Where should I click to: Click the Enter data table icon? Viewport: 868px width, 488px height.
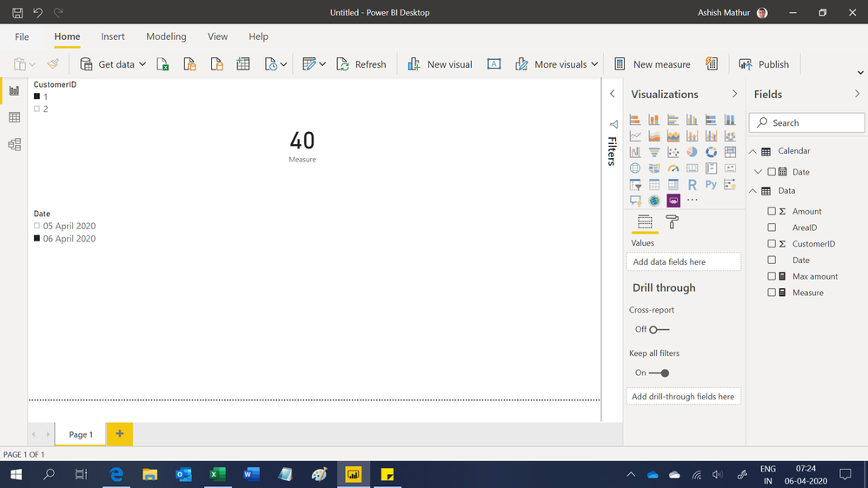[243, 64]
